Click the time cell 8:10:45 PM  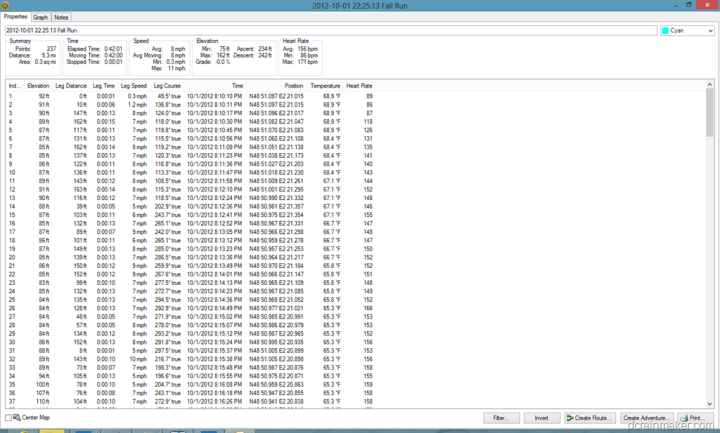pyautogui.click(x=214, y=130)
